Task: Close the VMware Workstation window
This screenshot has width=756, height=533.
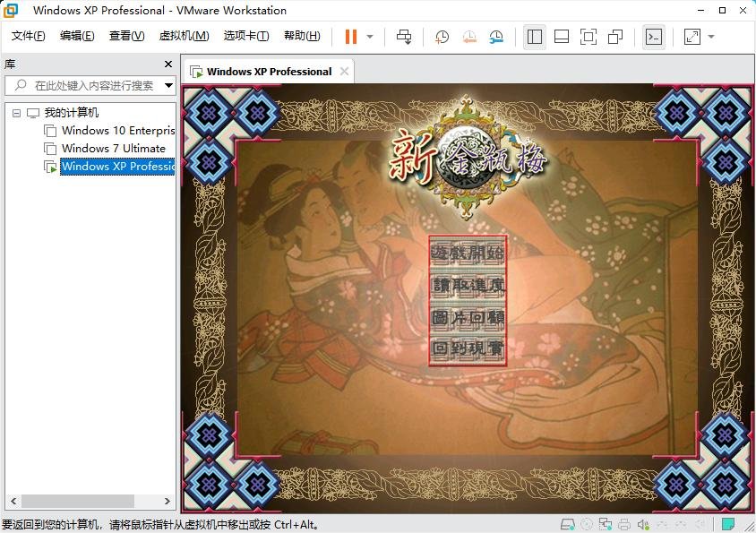Action: [743, 10]
